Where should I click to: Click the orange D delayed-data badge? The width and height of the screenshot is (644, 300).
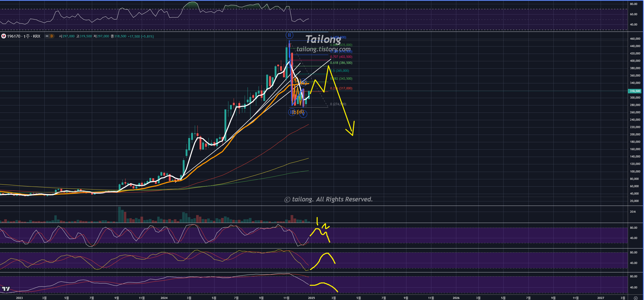[x=52, y=36]
